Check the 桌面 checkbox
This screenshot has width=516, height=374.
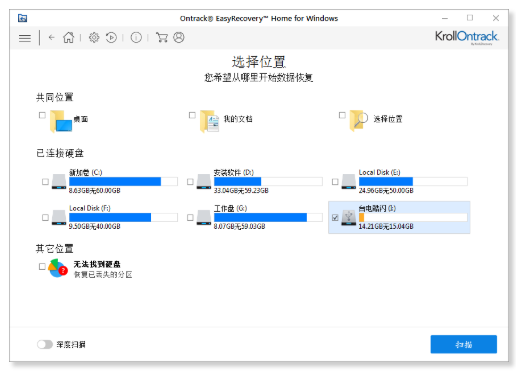tap(42, 115)
